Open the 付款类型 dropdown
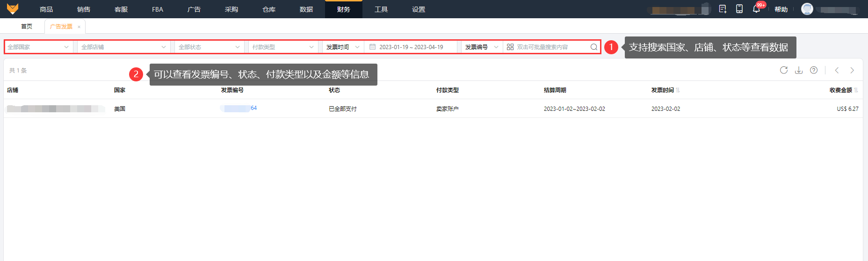The width and height of the screenshot is (868, 261). [x=283, y=47]
